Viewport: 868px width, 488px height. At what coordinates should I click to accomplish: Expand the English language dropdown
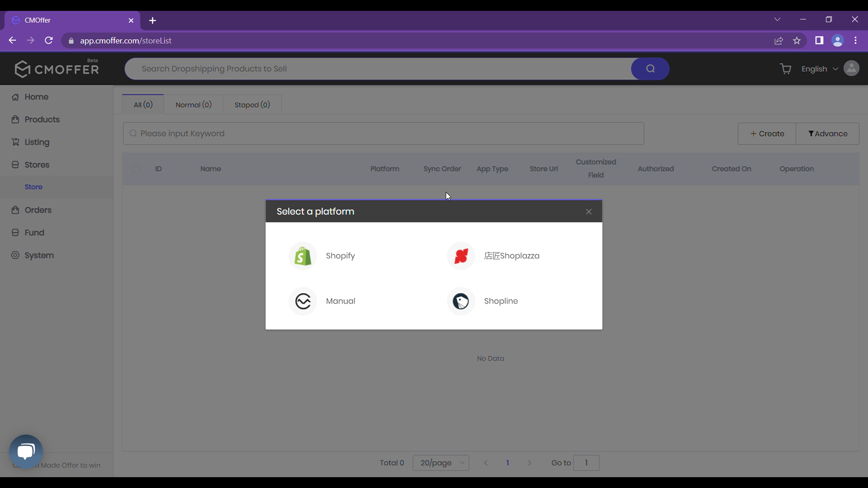[x=820, y=69]
